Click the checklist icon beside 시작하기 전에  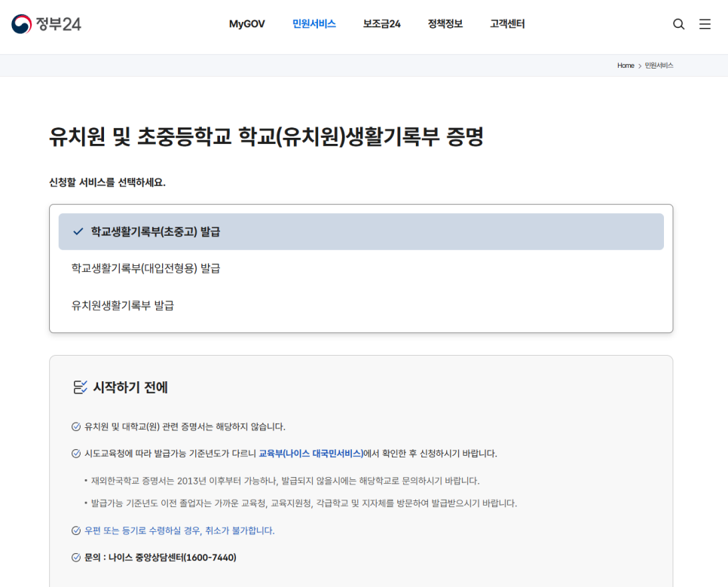(80, 387)
